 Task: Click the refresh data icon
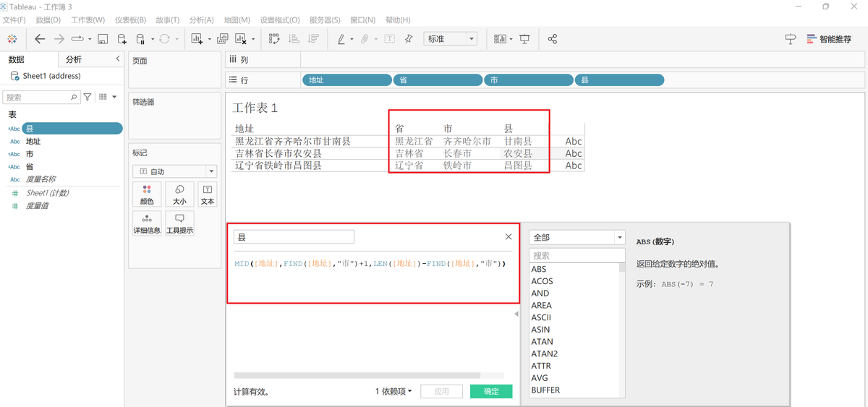[164, 39]
